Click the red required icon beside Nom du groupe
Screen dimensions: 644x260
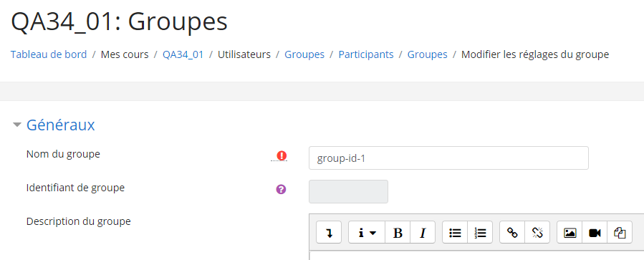282,155
